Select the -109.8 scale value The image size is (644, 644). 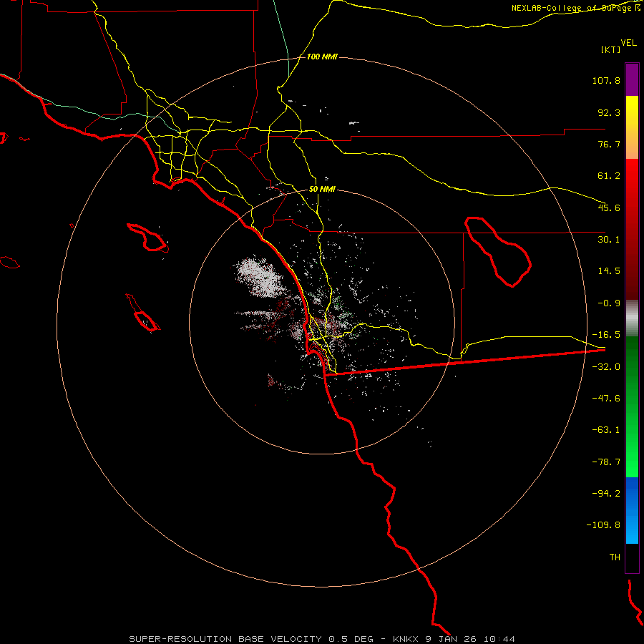603,525
